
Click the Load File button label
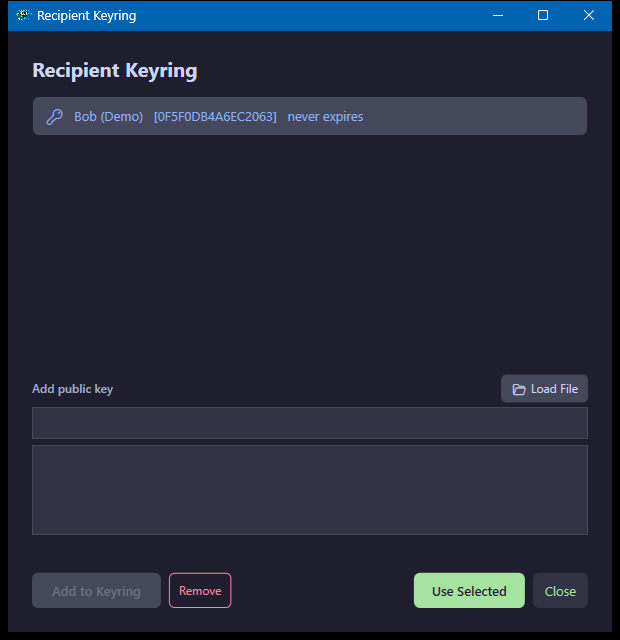[x=554, y=389]
